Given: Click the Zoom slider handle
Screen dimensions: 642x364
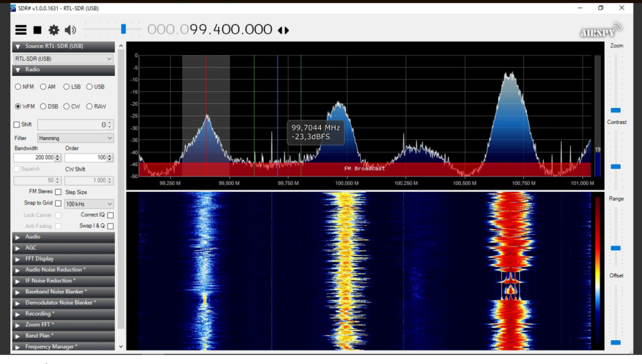Looking at the screenshot, I should [616, 110].
